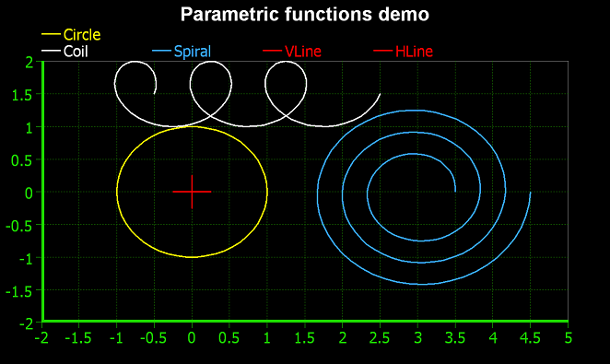Click the red cross center at origin

[x=192, y=192]
